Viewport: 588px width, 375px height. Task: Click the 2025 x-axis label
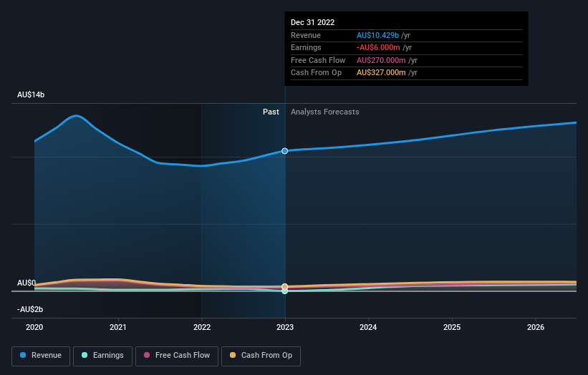tap(452, 327)
